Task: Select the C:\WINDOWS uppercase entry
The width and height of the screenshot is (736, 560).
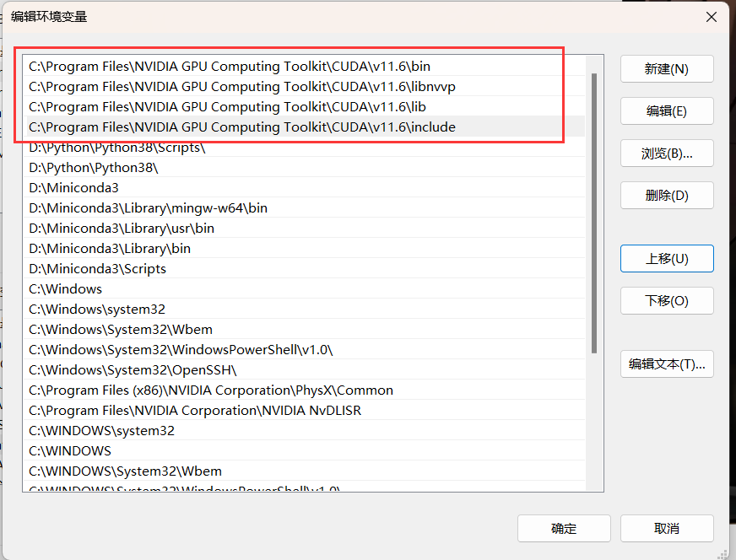Action: click(306, 450)
